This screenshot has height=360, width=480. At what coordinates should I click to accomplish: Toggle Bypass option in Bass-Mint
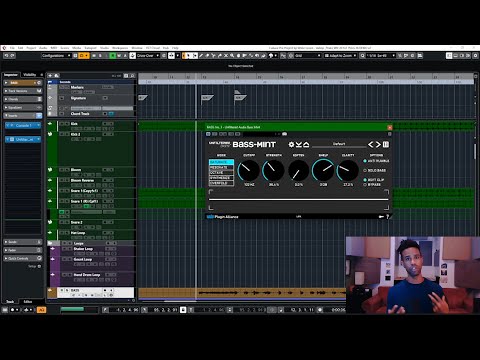tap(365, 184)
